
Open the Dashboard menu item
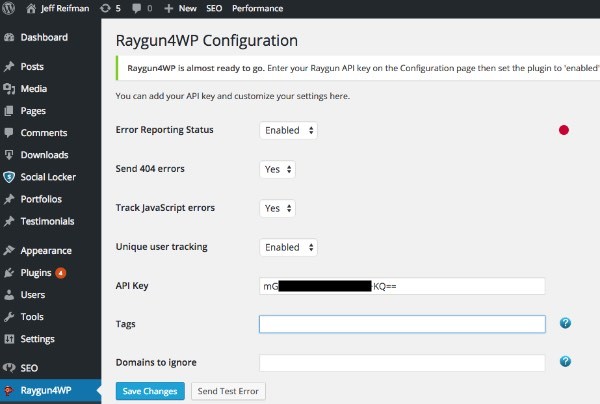coord(44,37)
